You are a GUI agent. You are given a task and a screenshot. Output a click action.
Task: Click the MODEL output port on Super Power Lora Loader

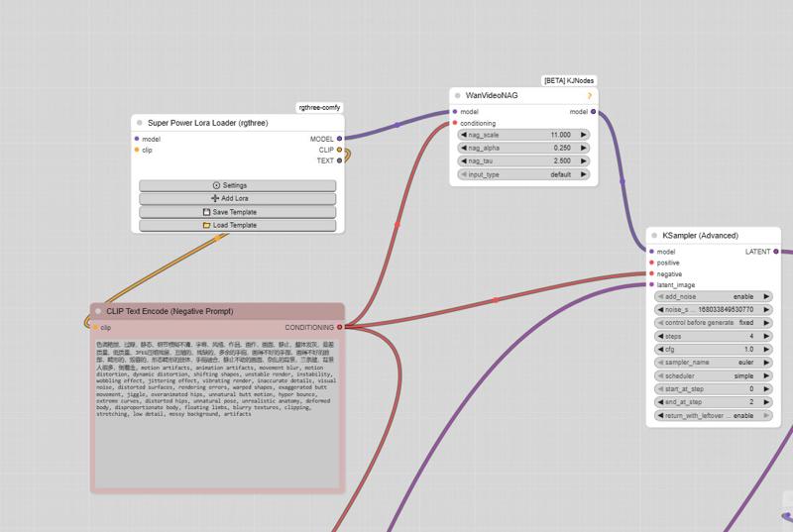tap(339, 139)
